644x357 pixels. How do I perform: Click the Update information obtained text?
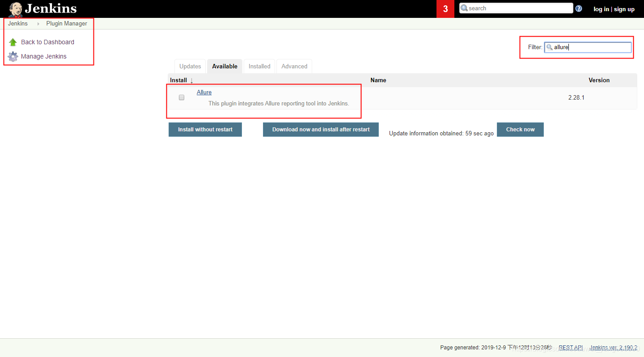441,133
